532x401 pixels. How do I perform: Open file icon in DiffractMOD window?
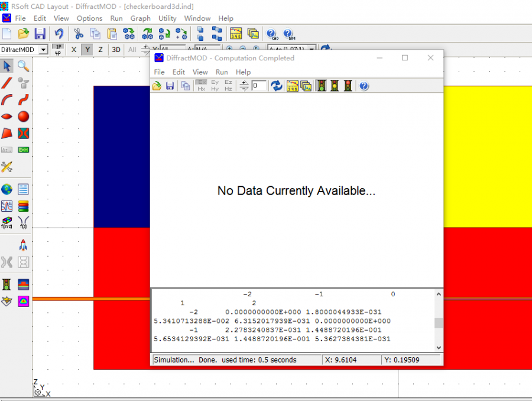pyautogui.click(x=157, y=86)
